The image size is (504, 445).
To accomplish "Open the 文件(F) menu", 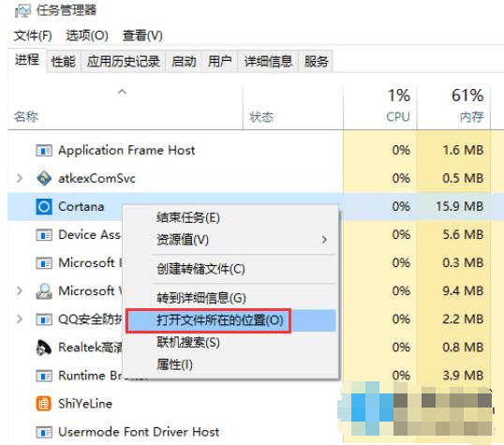I will click(x=33, y=36).
